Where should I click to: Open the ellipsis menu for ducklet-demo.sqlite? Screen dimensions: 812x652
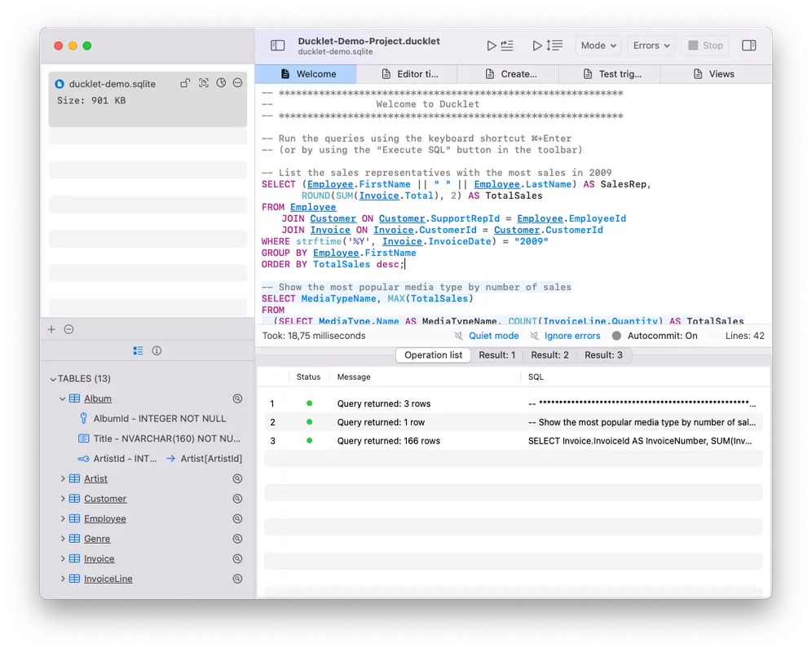pos(238,83)
